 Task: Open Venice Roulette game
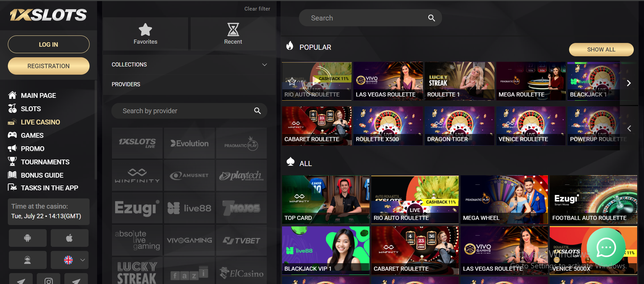pyautogui.click(x=531, y=126)
